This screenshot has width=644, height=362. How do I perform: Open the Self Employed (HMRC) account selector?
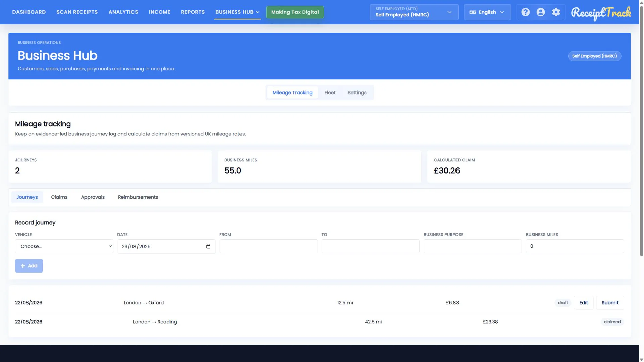[414, 12]
